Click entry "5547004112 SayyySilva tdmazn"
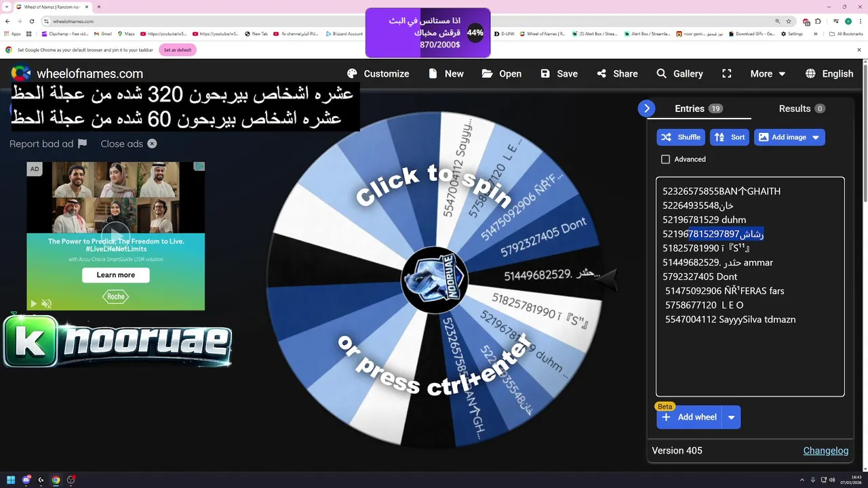Image resolution: width=868 pixels, height=488 pixels. [x=730, y=319]
